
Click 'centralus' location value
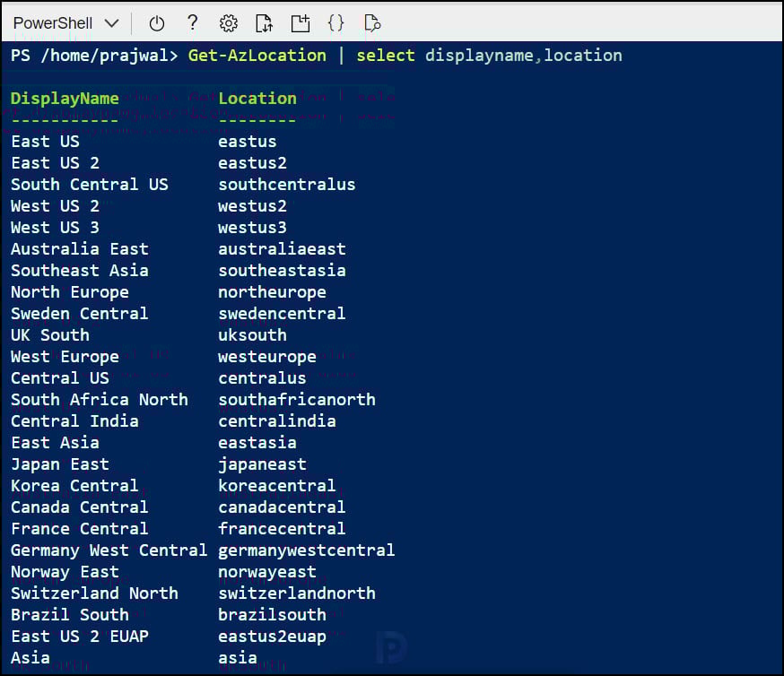point(262,377)
